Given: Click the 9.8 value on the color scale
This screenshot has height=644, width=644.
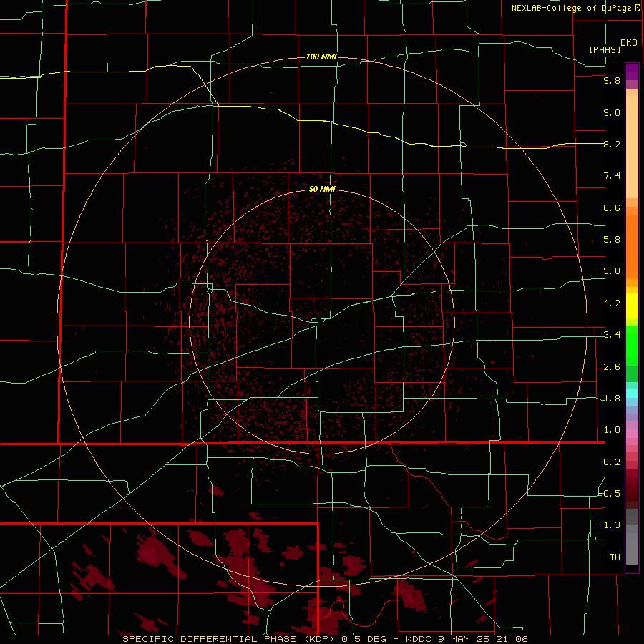Looking at the screenshot, I should point(612,80).
